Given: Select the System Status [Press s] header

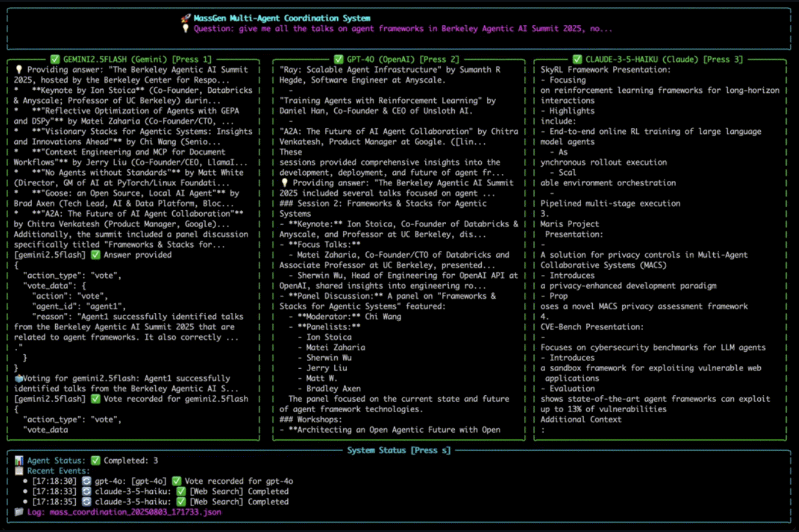Looking at the screenshot, I should (x=399, y=450).
